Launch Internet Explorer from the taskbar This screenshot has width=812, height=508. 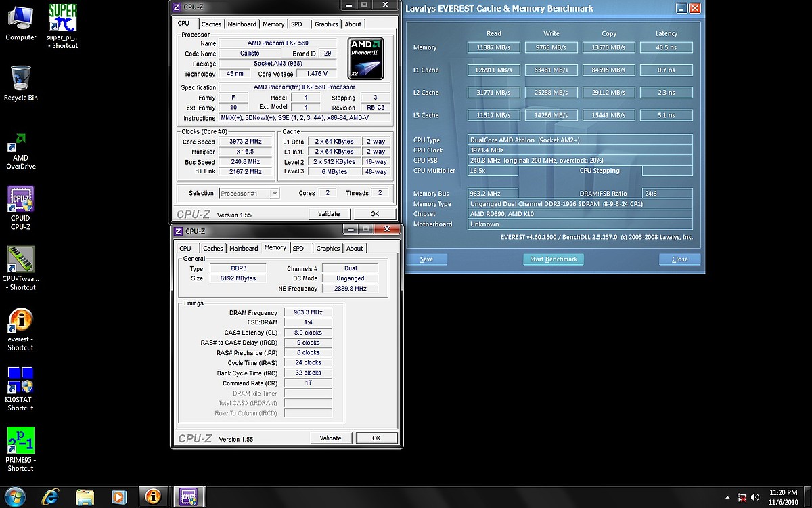[x=50, y=497]
